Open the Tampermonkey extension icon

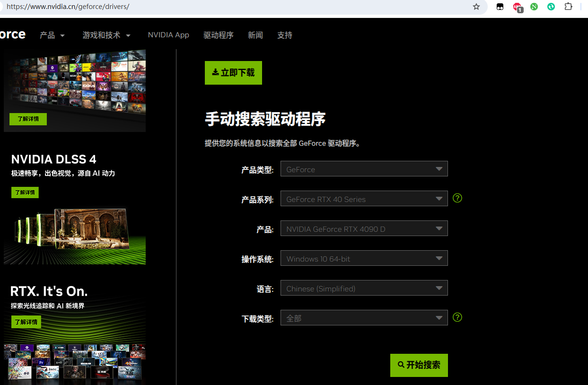pyautogui.click(x=500, y=7)
